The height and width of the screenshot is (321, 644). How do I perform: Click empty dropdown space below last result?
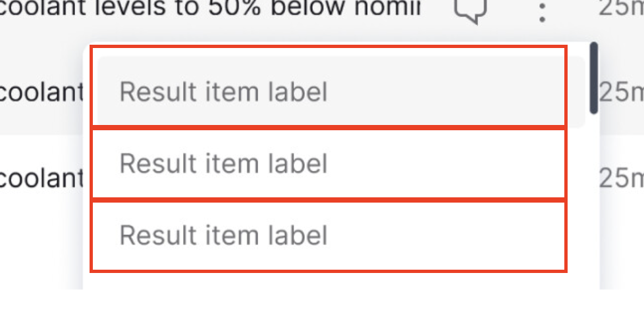pos(341,281)
